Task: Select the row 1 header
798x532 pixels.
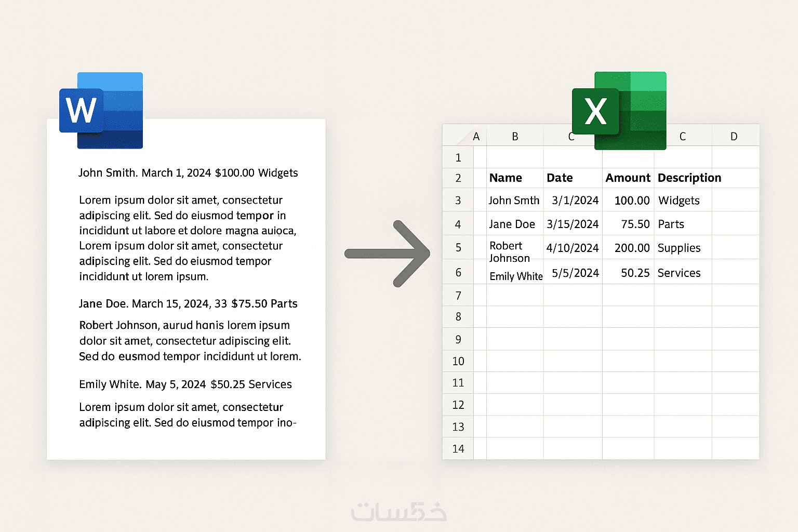Action: point(458,157)
